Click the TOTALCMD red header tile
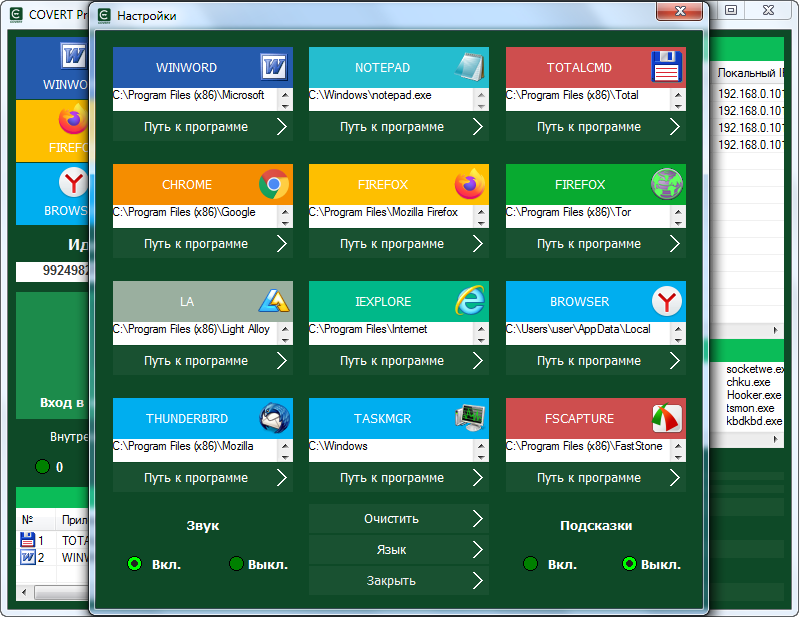Viewport: 799px width, 617px height. tap(596, 67)
